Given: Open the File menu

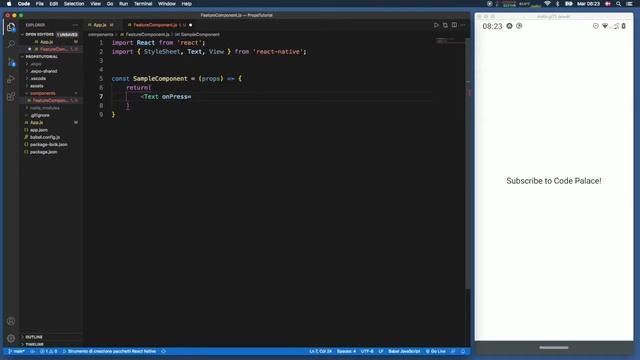Looking at the screenshot, I should pos(40,4).
